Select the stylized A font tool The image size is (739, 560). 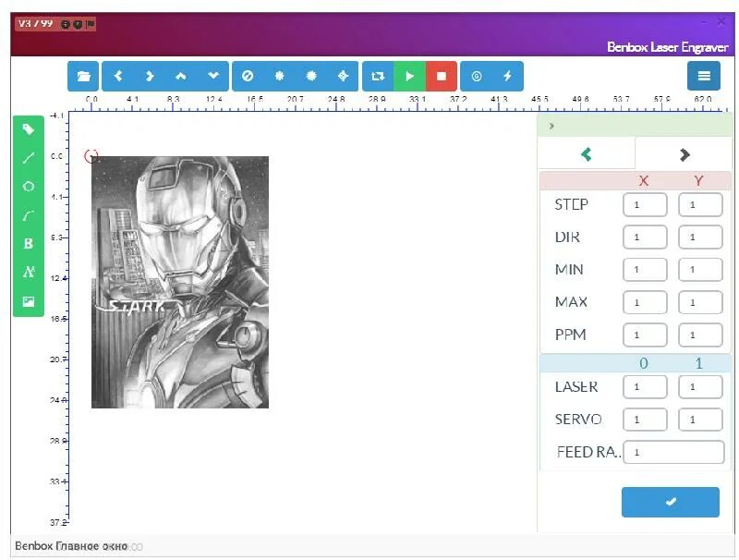[29, 272]
